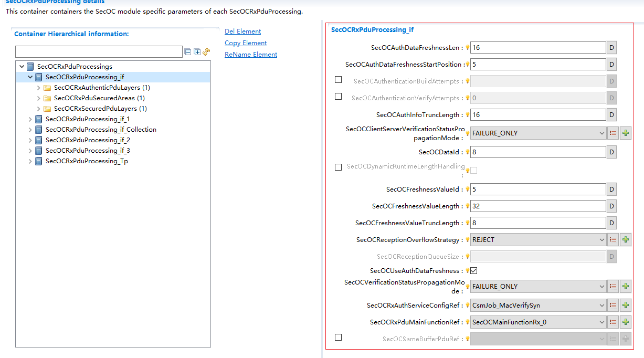Collapse all nodes in the container tree
This screenshot has width=644, height=358.
187,52
